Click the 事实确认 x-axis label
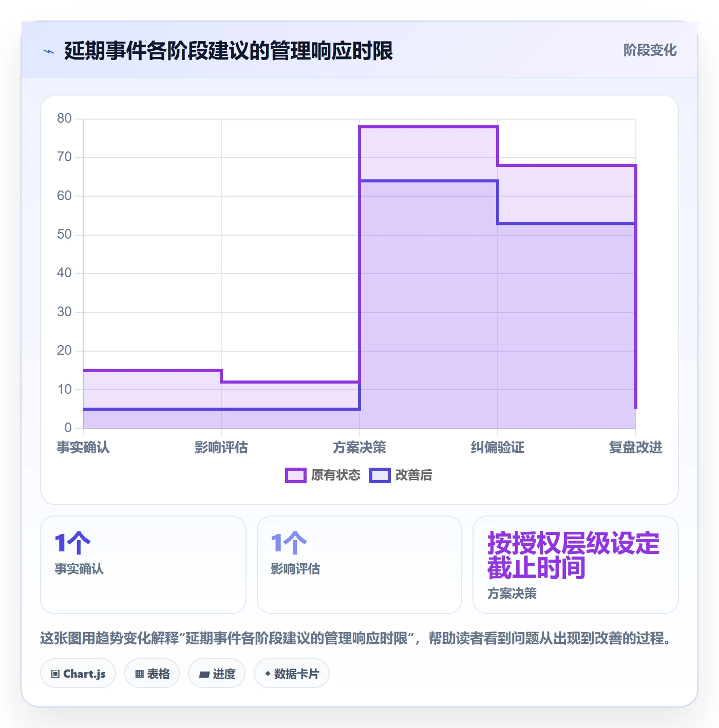 [x=83, y=448]
